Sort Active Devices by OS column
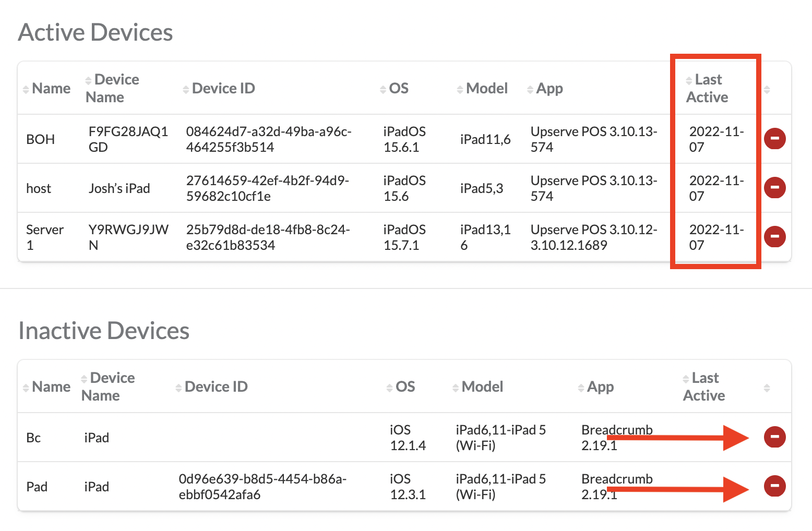 point(395,89)
